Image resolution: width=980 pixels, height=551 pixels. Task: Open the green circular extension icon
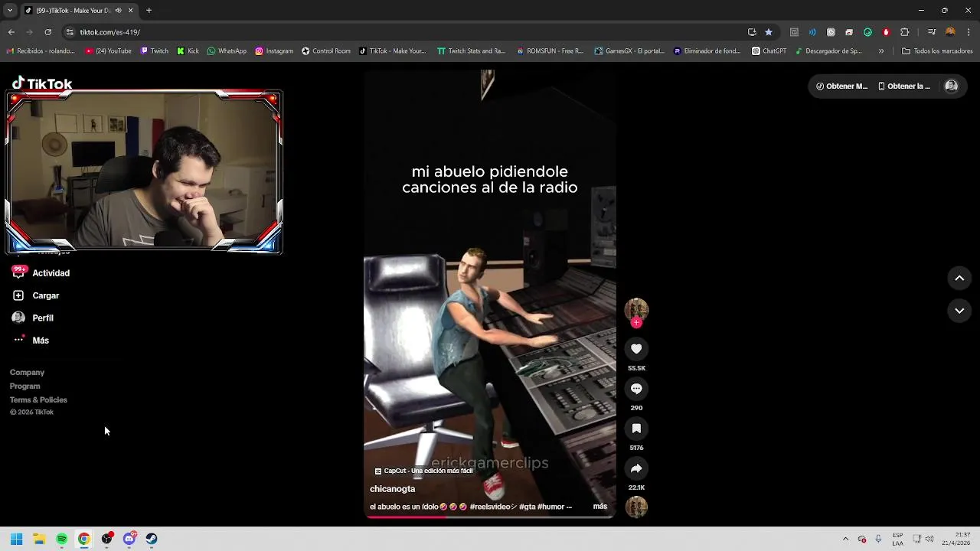[867, 32]
